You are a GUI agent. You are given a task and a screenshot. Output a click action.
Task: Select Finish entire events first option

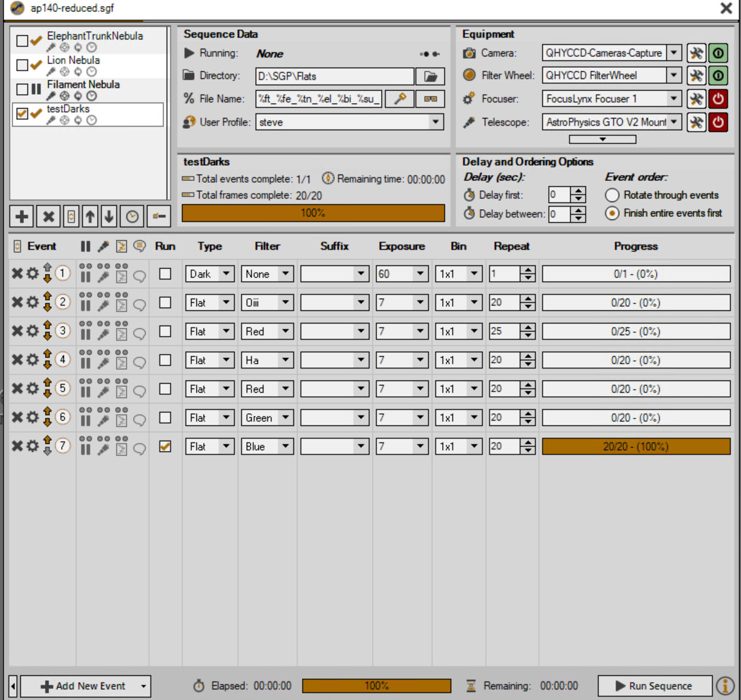click(x=612, y=213)
